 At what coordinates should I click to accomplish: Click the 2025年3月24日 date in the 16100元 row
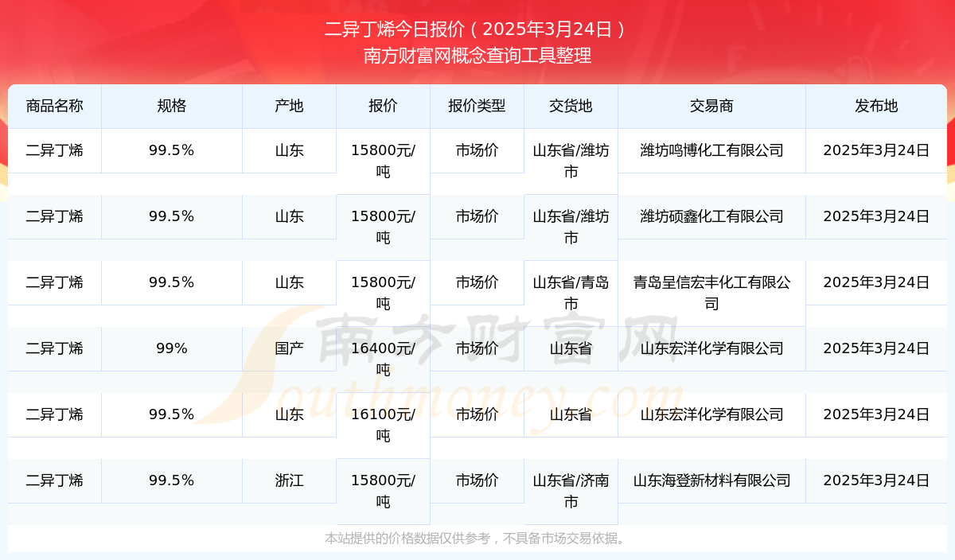(x=876, y=414)
